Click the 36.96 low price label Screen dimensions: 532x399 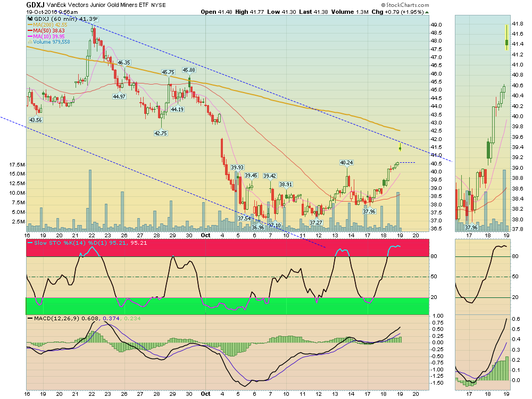[258, 227]
